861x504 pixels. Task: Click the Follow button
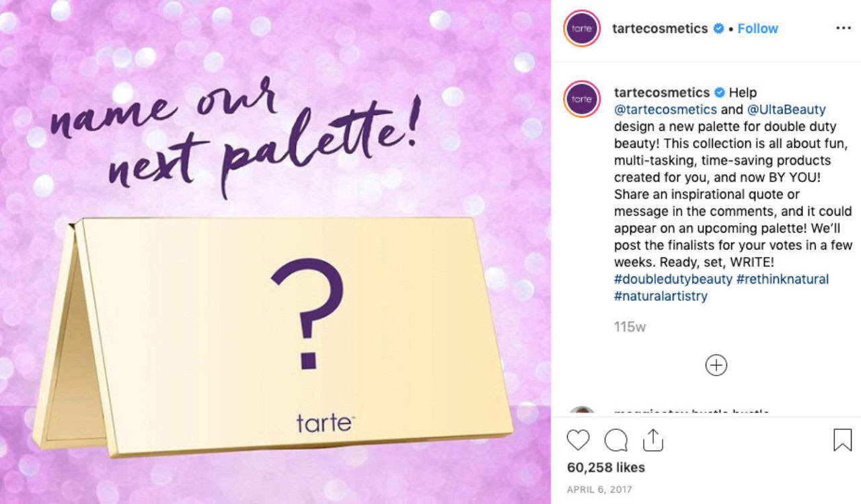coord(757,28)
